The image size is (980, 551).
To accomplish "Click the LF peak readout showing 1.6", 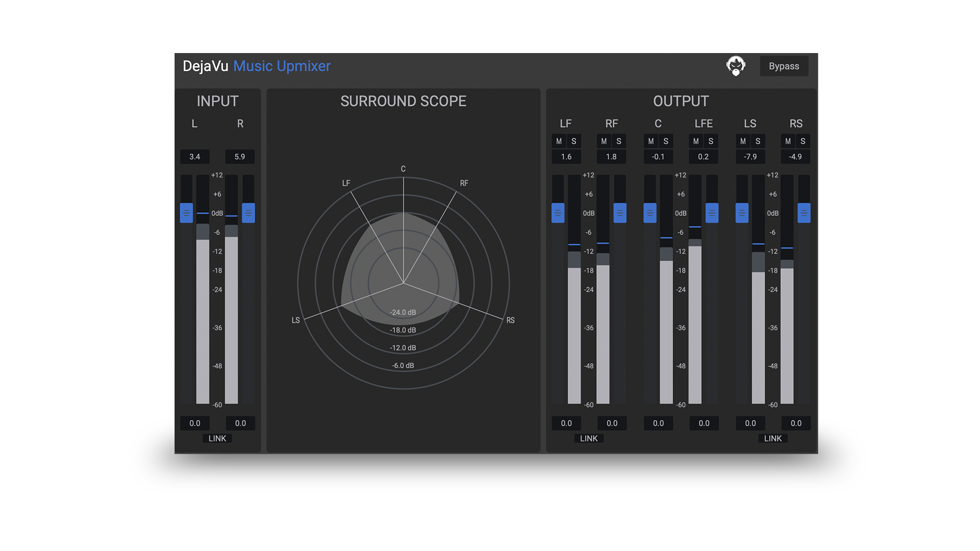I will point(566,157).
